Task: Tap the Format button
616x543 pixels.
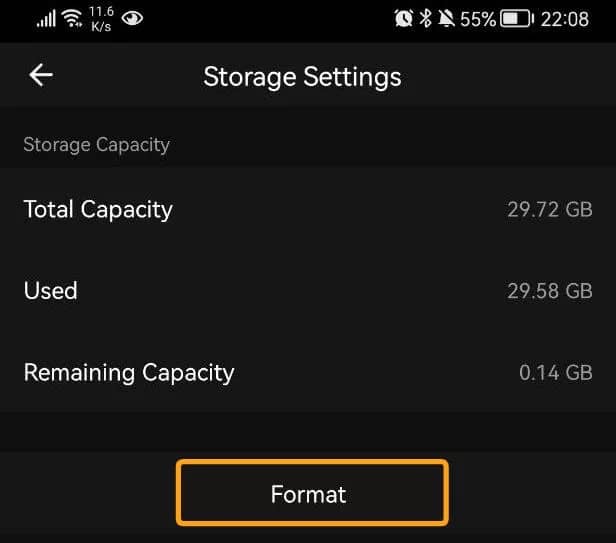Action: [x=312, y=493]
